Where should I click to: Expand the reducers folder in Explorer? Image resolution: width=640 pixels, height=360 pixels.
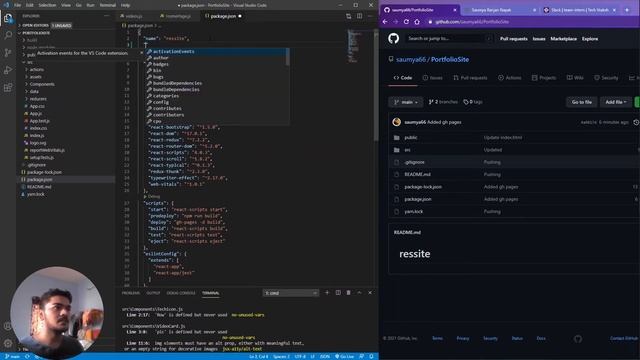click(x=38, y=99)
